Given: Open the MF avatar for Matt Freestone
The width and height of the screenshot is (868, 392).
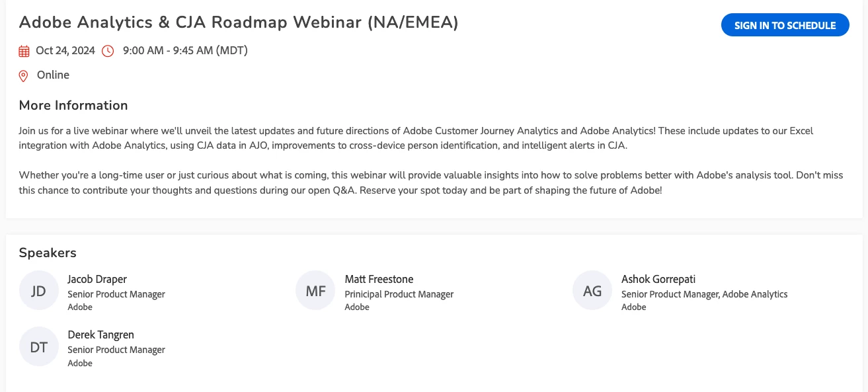Looking at the screenshot, I should 315,291.
